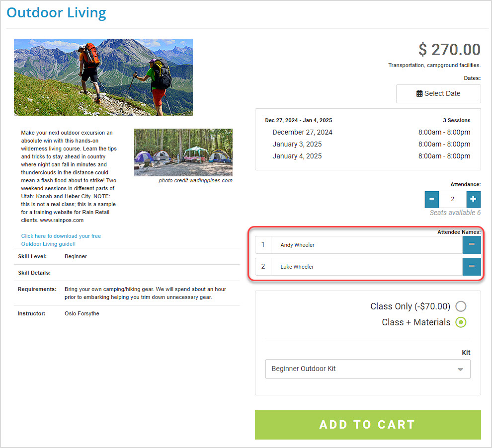Open the hikers mountain banner image

(103, 77)
